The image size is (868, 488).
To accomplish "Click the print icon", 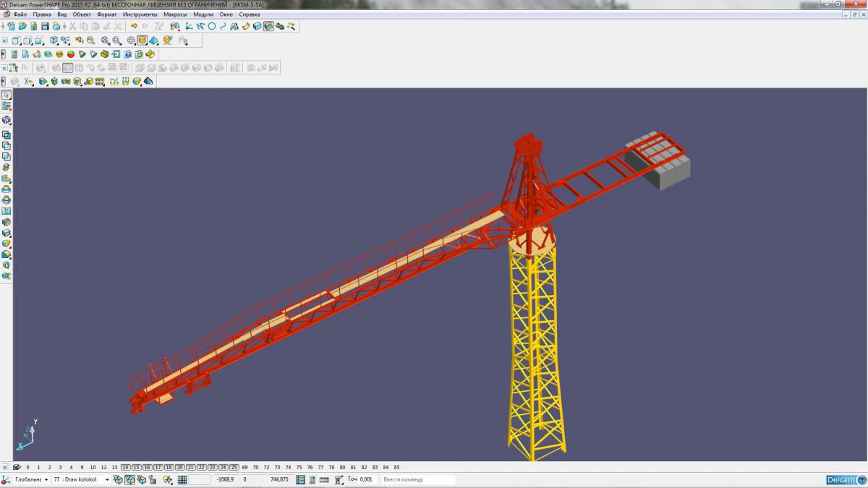I will [56, 26].
